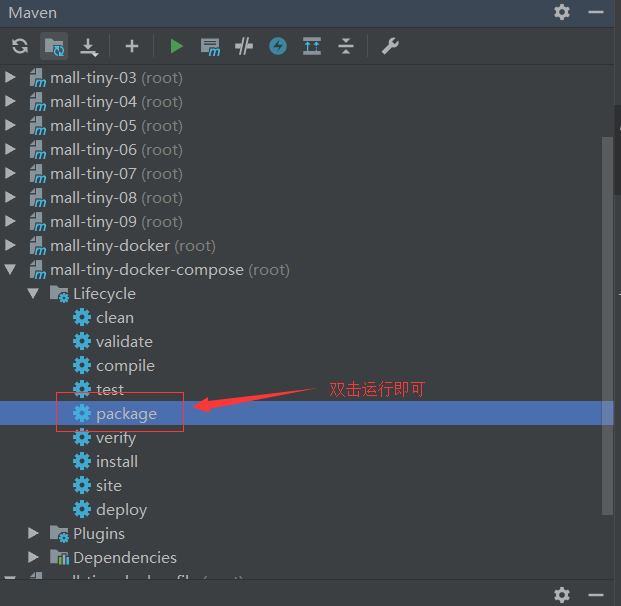Toggle Offline Mode lightning icon
The image size is (621, 606).
[278, 46]
